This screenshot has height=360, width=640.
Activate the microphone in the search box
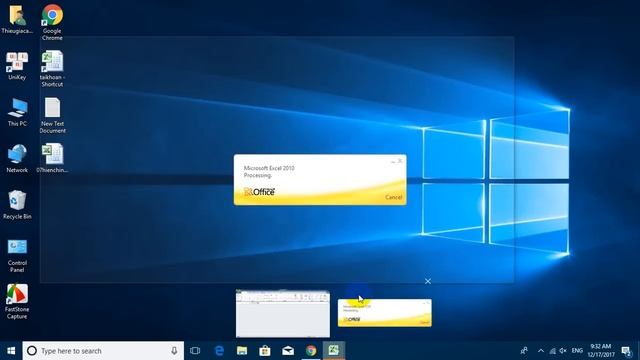point(174,351)
